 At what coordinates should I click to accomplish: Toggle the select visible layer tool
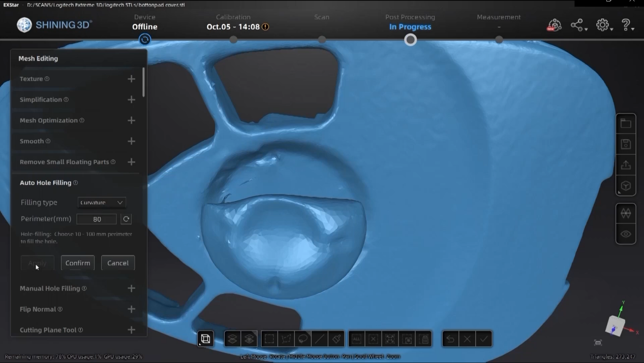click(232, 339)
